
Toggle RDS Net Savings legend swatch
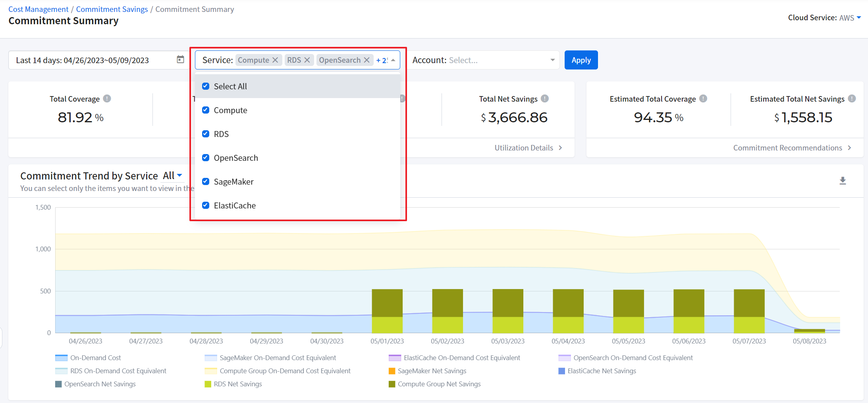tap(208, 384)
